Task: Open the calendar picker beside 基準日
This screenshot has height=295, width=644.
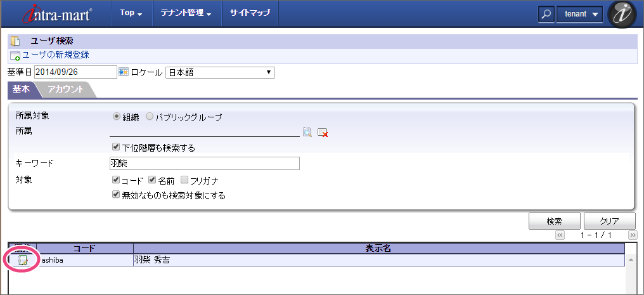Action: tap(124, 72)
